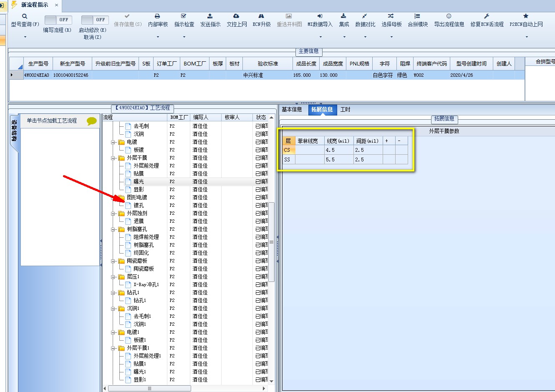The image size is (555, 392).
Task: Click the 终端客户代码 column header
Action: point(431,64)
